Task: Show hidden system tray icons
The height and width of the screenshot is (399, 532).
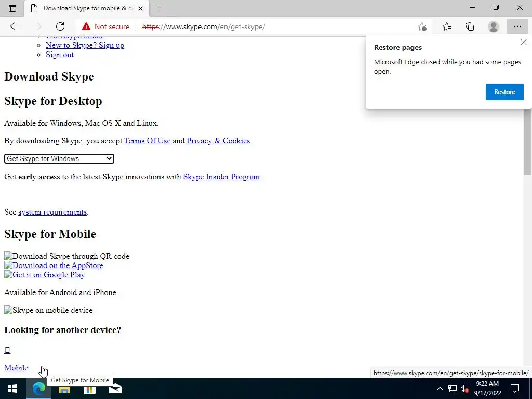Action: click(440, 389)
